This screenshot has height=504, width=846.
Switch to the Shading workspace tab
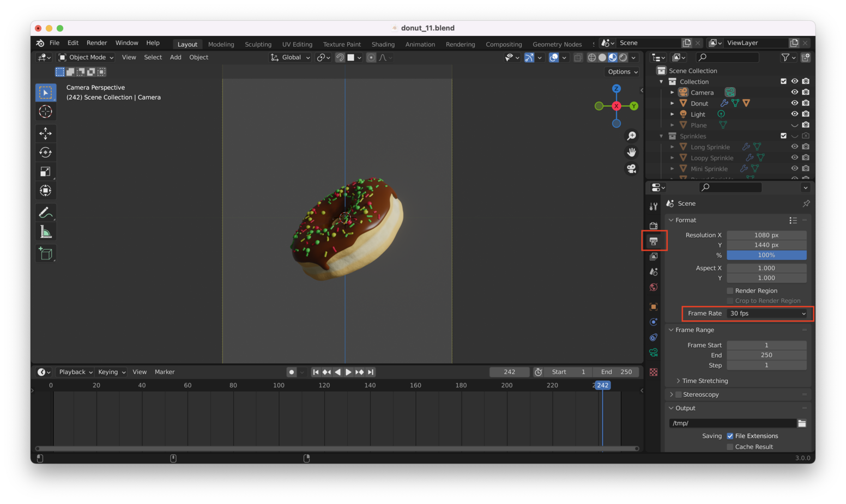pos(383,44)
